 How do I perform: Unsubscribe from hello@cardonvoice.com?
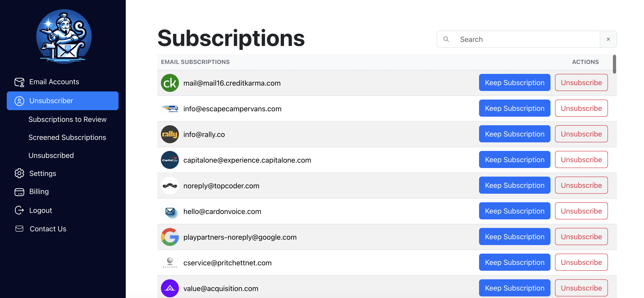(581, 211)
